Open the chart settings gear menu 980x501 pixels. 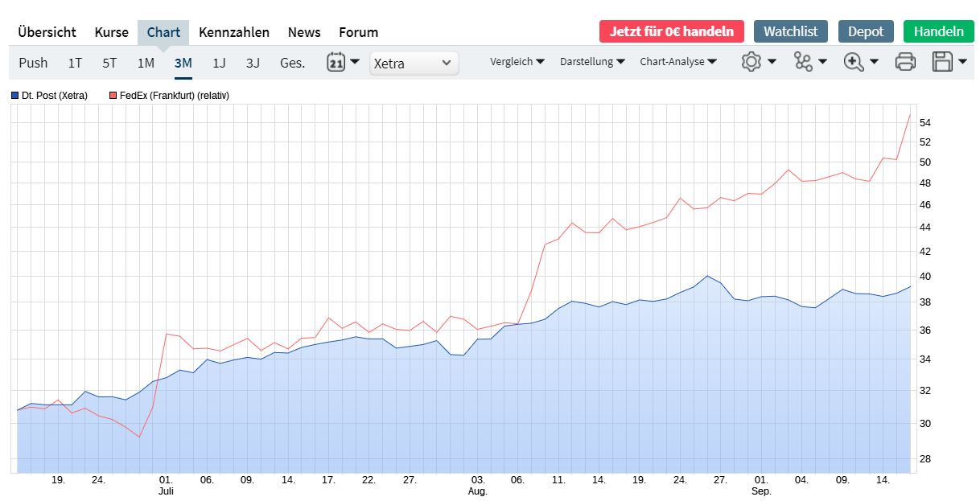click(759, 62)
